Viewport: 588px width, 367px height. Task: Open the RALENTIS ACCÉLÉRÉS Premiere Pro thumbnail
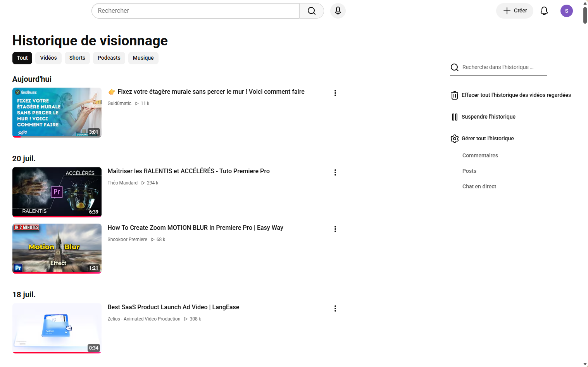click(x=57, y=192)
